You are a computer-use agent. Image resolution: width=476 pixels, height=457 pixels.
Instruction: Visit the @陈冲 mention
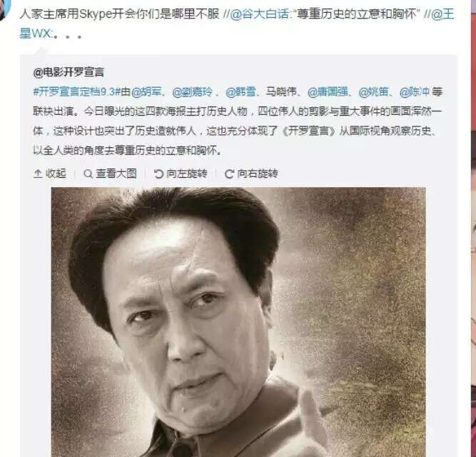(x=415, y=91)
